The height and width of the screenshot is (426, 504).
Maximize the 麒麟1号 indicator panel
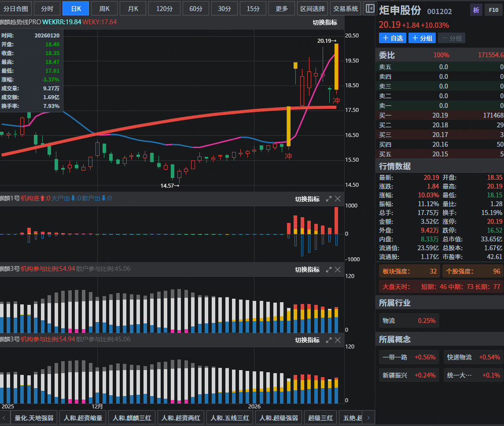(328, 199)
